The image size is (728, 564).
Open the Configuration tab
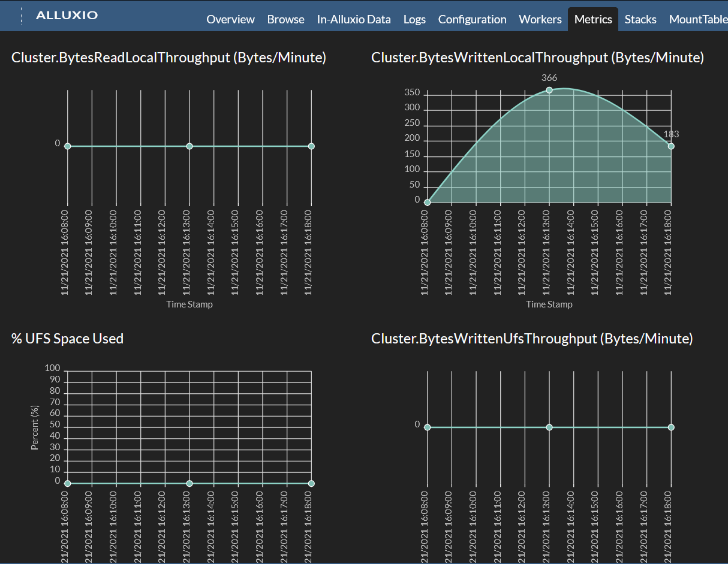pos(472,19)
